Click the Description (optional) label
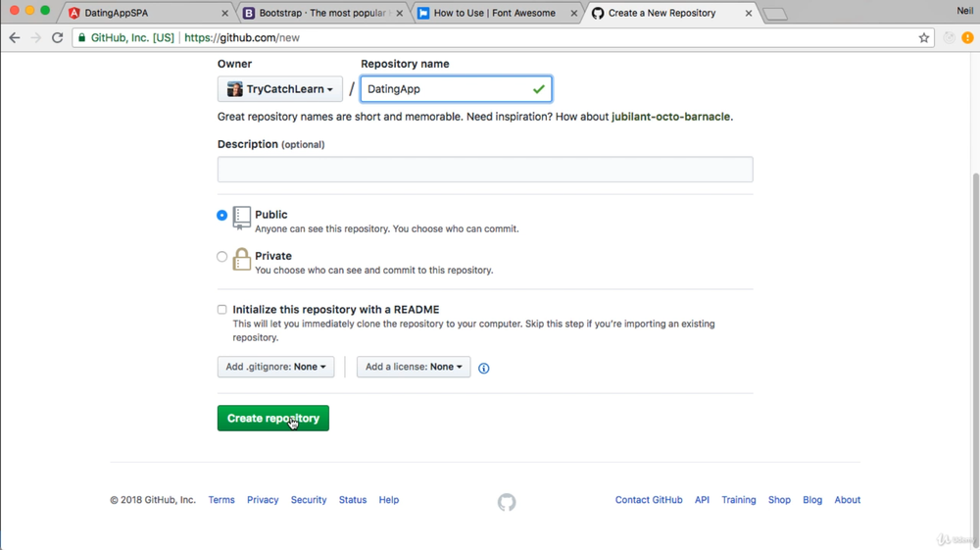Viewport: 980px width, 550px height. (271, 144)
